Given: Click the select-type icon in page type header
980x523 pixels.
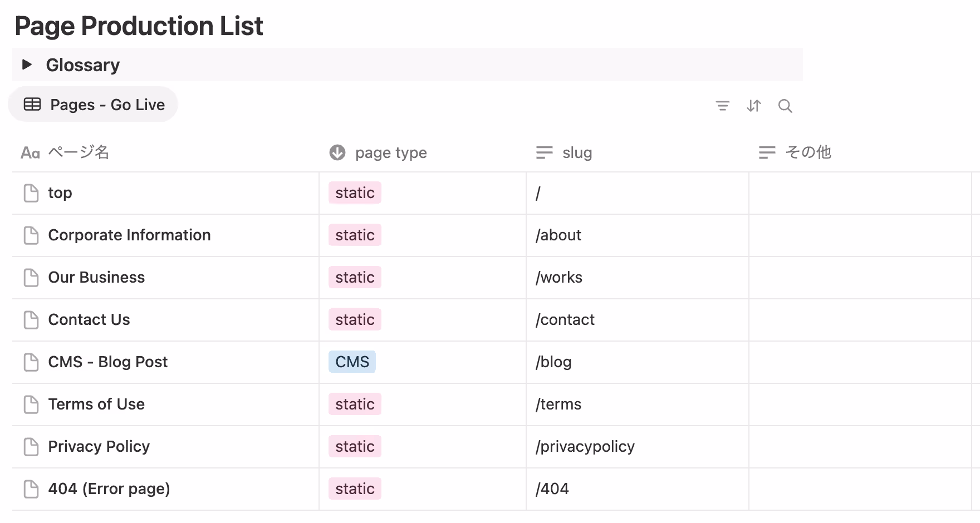Looking at the screenshot, I should tap(337, 152).
